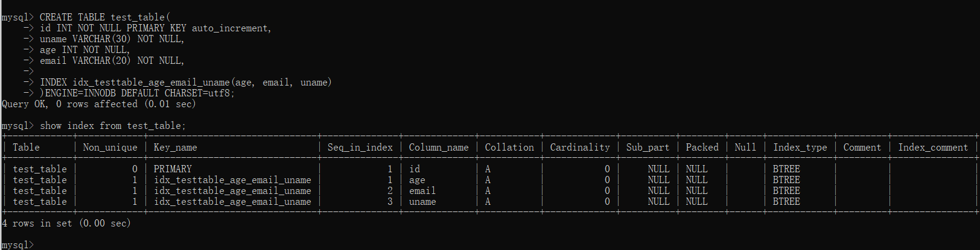Select the 'id' column name cell
Screen dimensions: 980x250
[x=415, y=169]
